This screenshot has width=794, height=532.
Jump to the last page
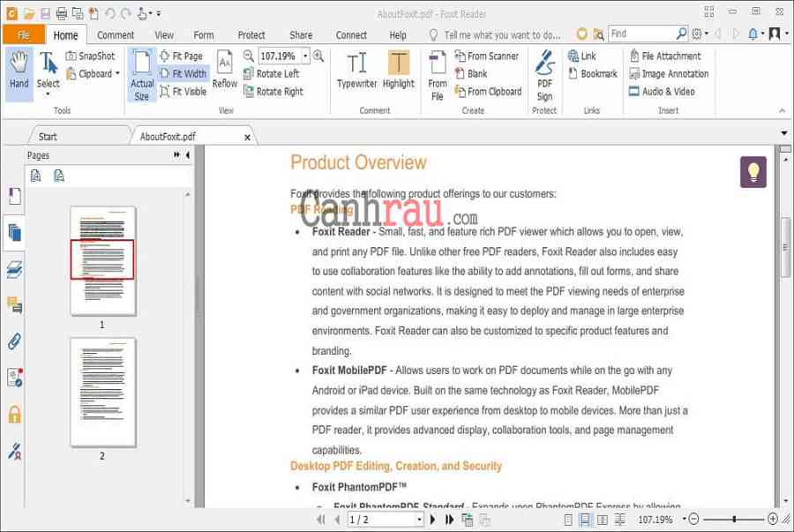click(449, 520)
